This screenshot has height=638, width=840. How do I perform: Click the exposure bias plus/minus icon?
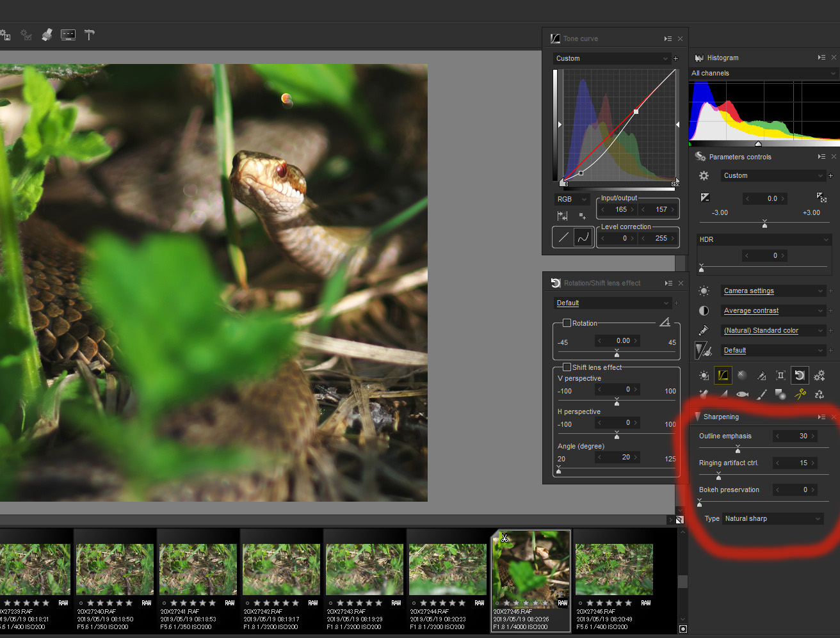click(705, 198)
